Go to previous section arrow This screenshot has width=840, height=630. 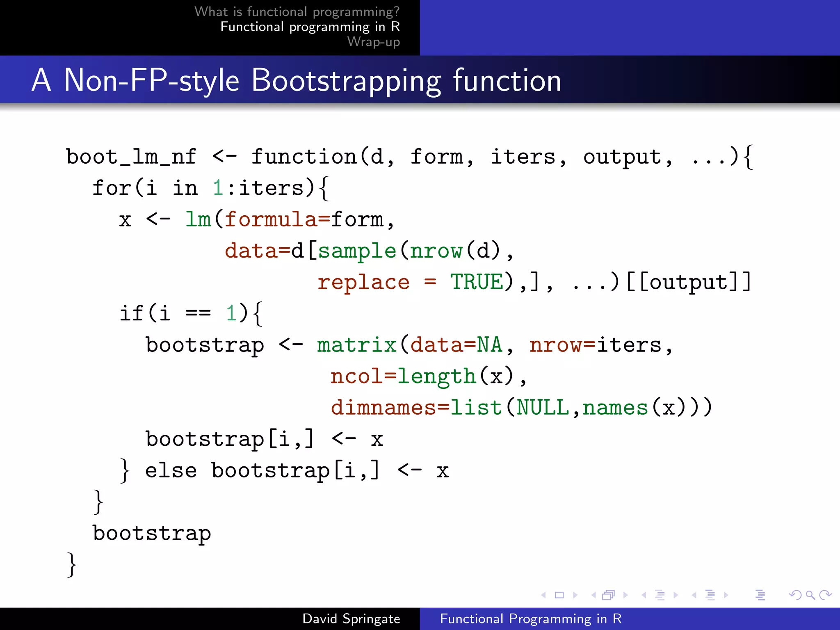point(694,595)
